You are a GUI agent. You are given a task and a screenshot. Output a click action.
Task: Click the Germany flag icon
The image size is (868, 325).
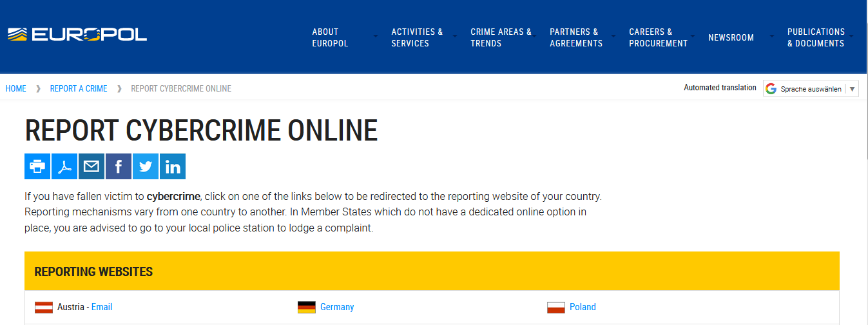tap(307, 307)
